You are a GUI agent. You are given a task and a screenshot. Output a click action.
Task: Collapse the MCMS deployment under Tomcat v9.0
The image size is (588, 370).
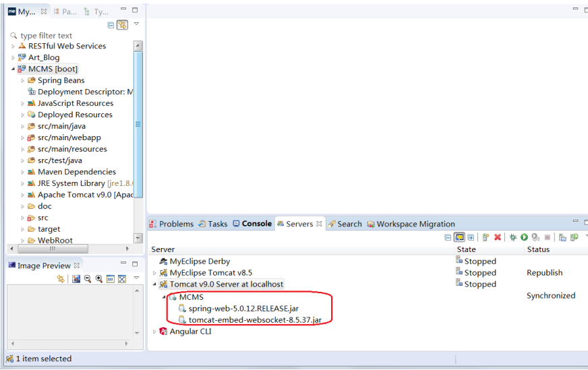(163, 297)
